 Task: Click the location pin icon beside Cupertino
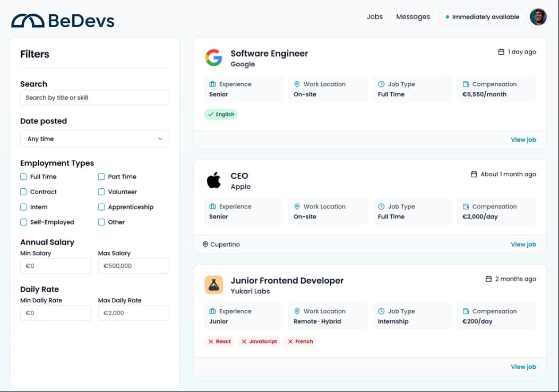point(205,245)
